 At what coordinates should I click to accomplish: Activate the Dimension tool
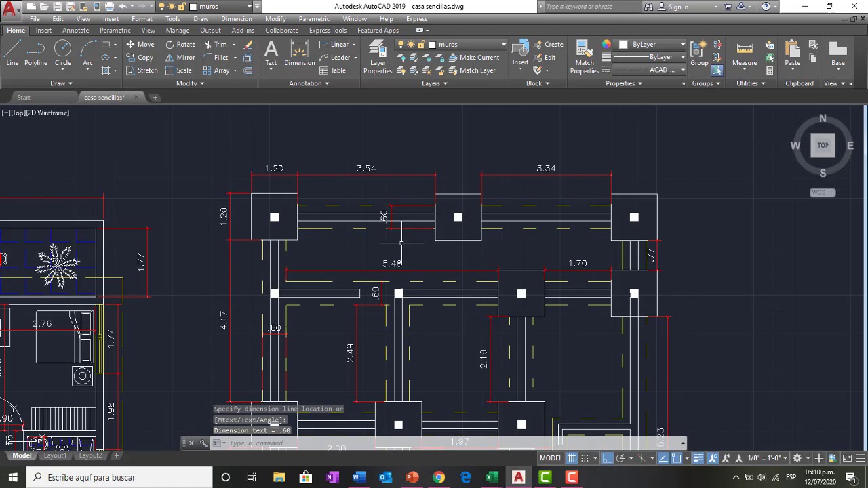[299, 54]
